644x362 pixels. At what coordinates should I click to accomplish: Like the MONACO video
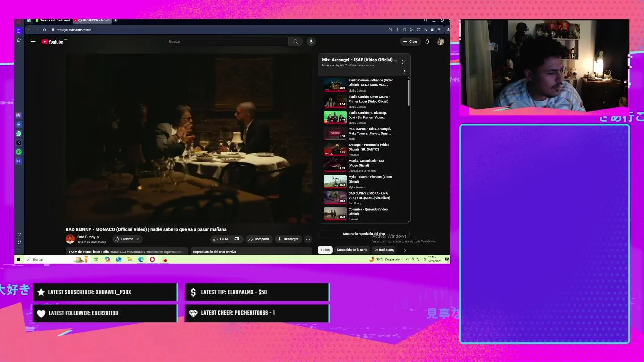[x=220, y=239]
